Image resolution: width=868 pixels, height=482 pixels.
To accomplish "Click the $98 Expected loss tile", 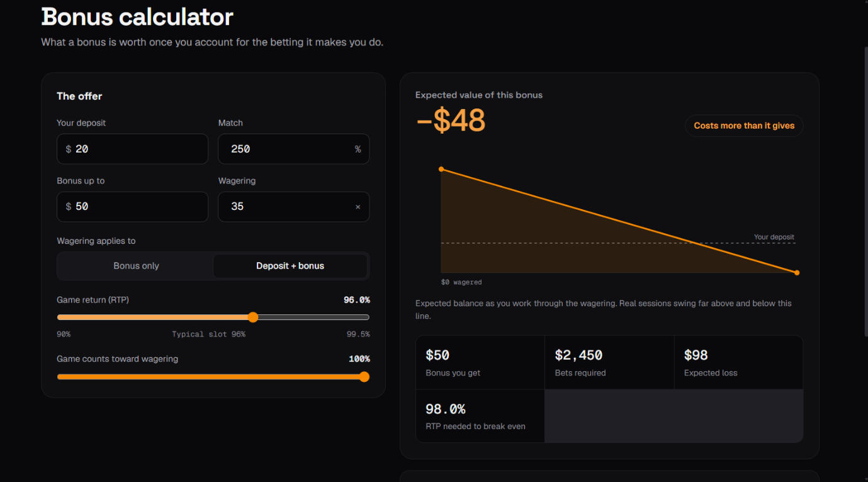I will 738,362.
